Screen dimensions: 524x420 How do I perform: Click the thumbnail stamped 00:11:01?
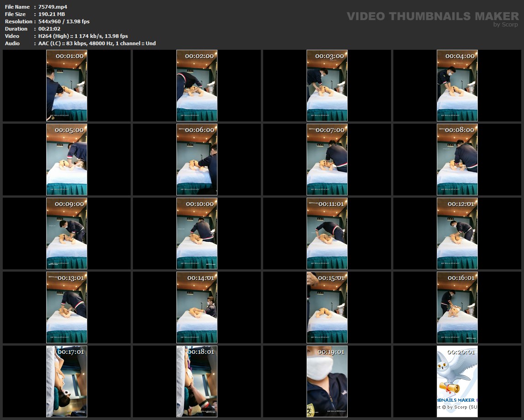(327, 233)
